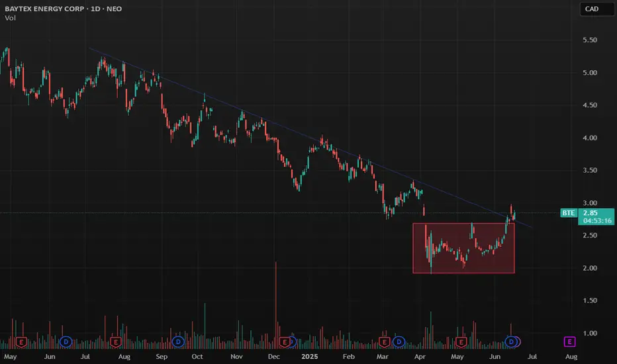Click the 1.50 price axis label

[590, 300]
